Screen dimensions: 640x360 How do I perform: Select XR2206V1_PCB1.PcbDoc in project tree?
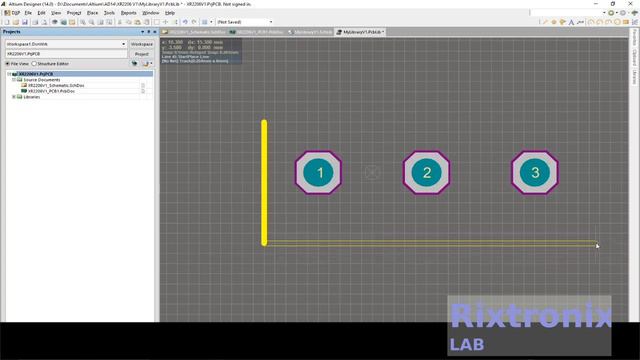(51, 91)
